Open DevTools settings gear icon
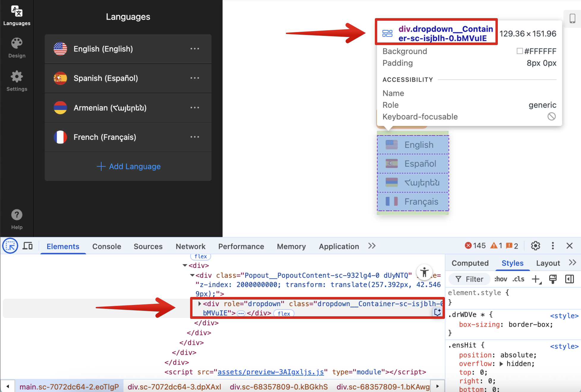This screenshot has height=392, width=581. (535, 246)
